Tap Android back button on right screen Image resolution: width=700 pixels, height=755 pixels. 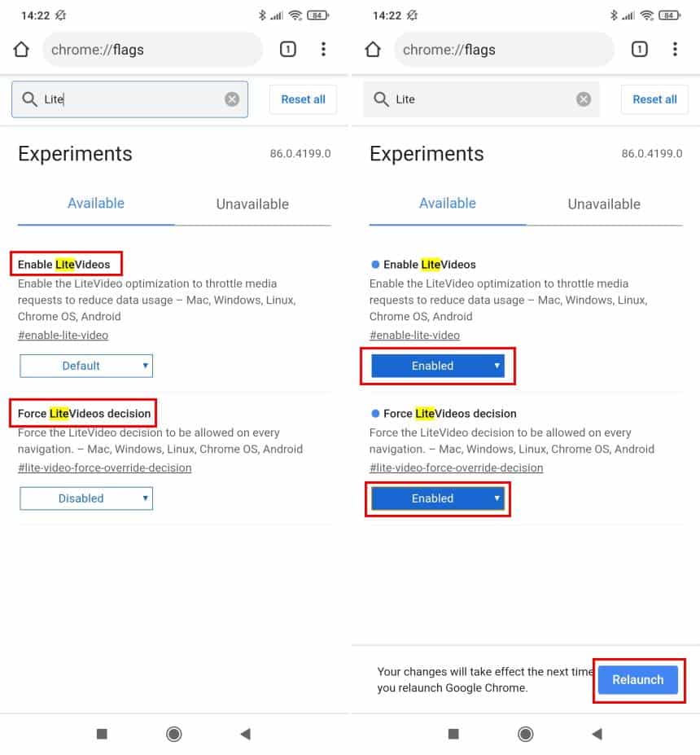597,734
